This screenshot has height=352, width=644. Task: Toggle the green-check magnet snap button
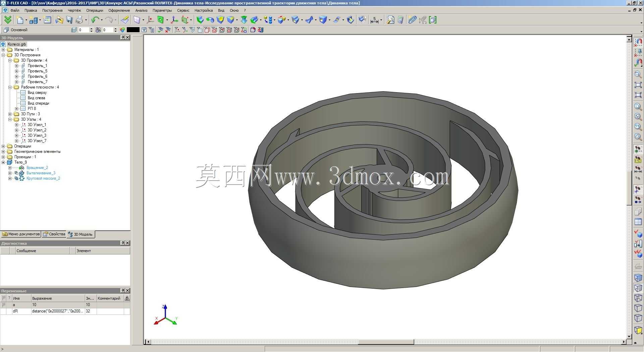638,63
